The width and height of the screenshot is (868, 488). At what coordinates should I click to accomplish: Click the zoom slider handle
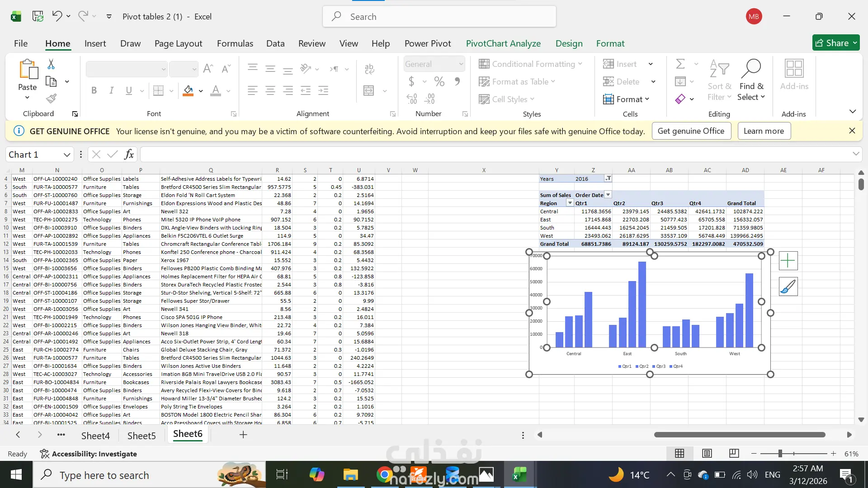[780, 453]
